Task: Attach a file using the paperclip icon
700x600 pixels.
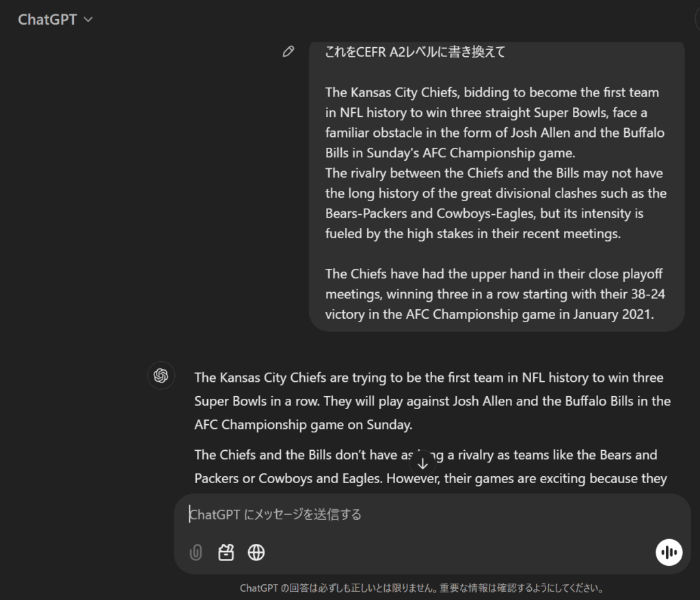Action: coord(196,553)
